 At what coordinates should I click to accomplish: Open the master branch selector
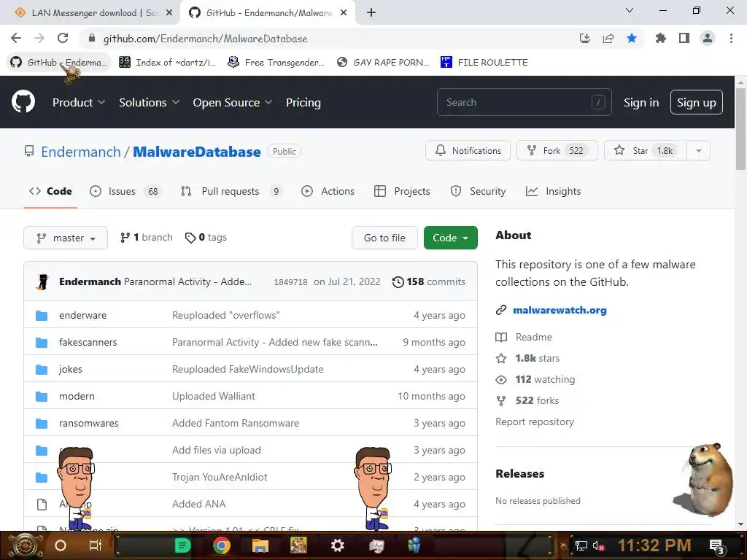click(66, 238)
